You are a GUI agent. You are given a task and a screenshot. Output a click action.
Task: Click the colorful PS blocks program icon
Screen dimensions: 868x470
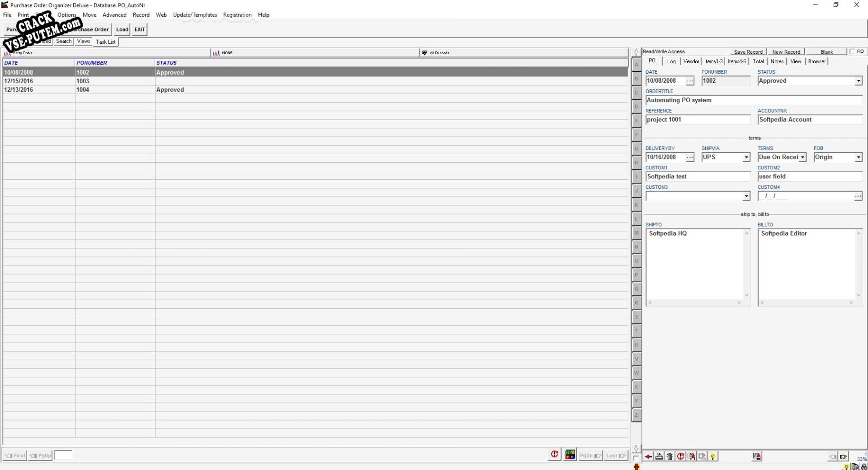click(570, 455)
